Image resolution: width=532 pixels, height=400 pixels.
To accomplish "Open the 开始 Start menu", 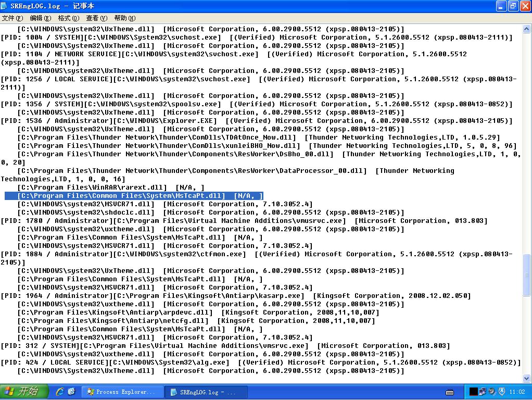I will coord(24,392).
